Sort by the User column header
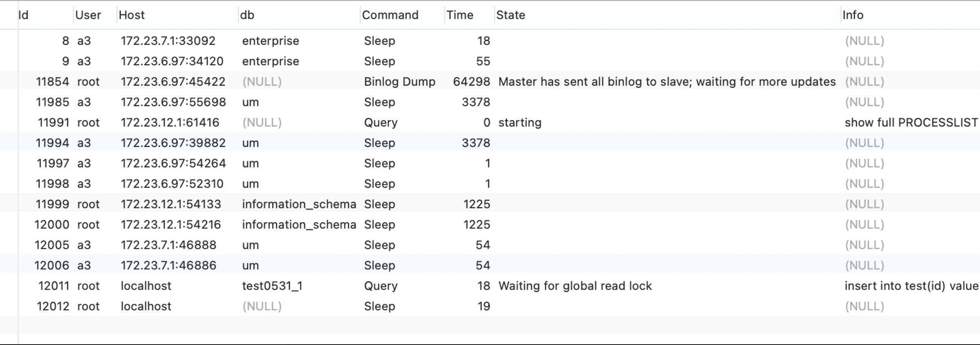 tap(88, 15)
